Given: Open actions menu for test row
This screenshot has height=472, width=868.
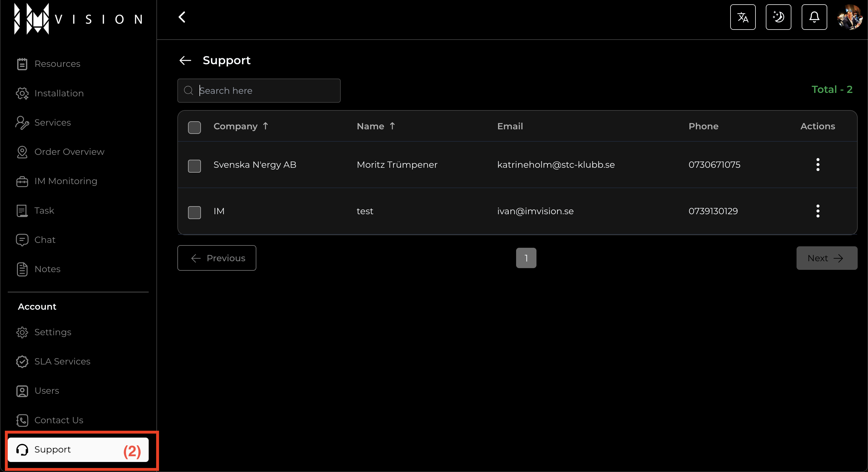Looking at the screenshot, I should [x=817, y=211].
